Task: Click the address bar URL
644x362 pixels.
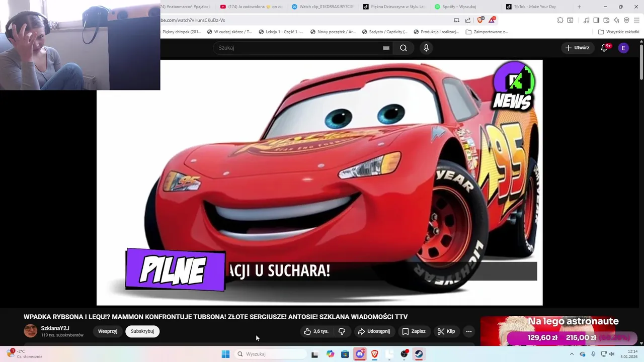Action: 193,20
